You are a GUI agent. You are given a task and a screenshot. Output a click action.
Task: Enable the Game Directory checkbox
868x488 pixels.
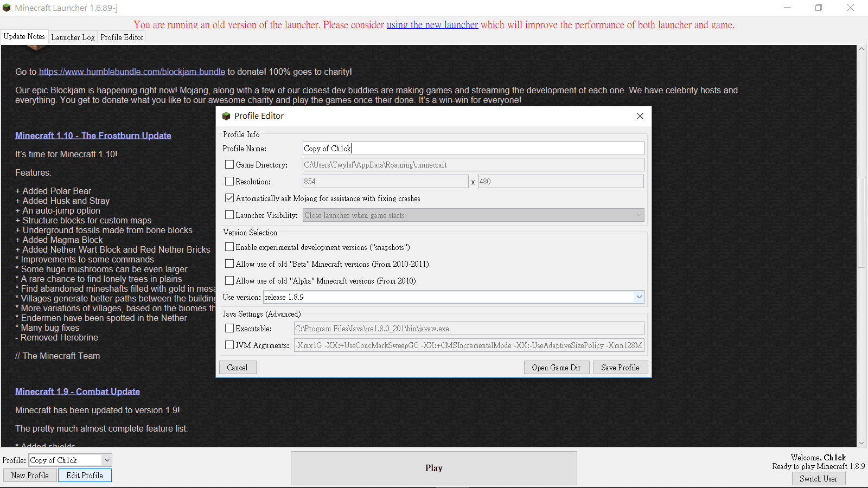tap(229, 164)
